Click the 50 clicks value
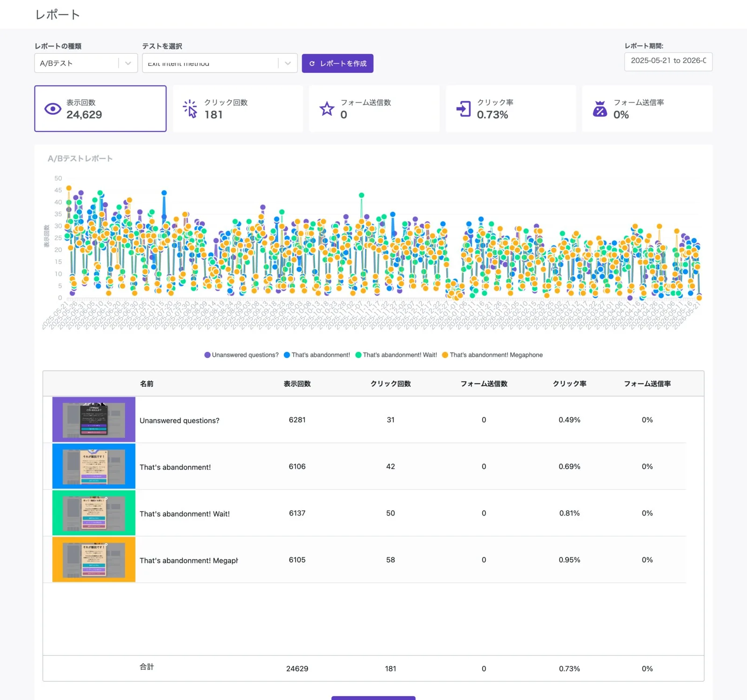 tap(391, 513)
